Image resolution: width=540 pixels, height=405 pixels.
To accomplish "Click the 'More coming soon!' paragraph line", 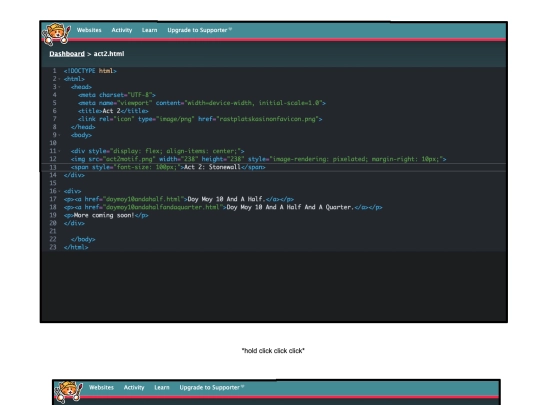I will pyautogui.click(x=106, y=215).
